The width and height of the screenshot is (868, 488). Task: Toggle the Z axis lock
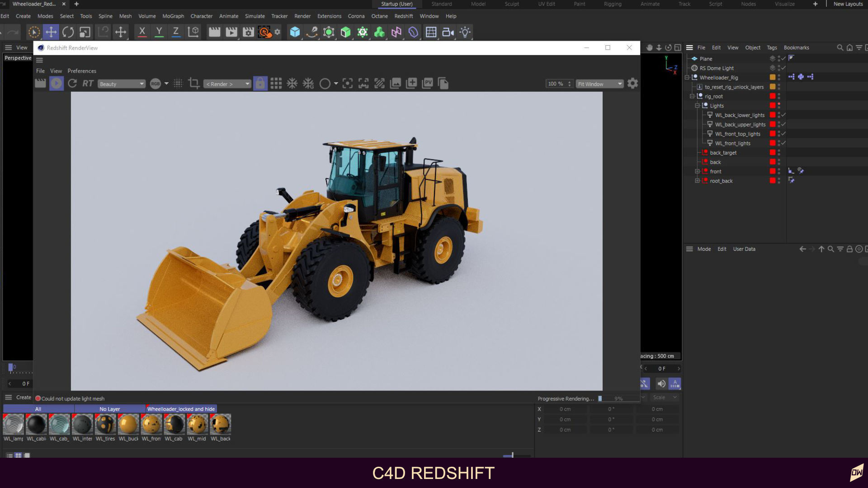coord(176,32)
